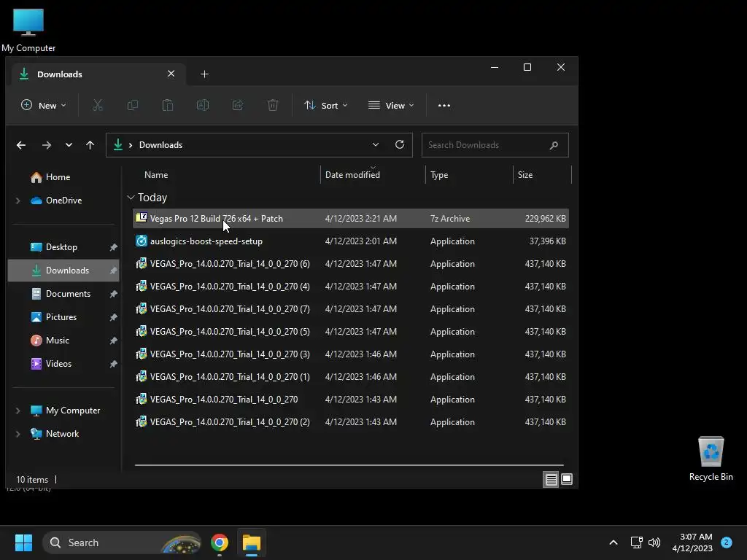
Task: Select VEGAS_Pro trial file ending (1)
Action: [351, 377]
